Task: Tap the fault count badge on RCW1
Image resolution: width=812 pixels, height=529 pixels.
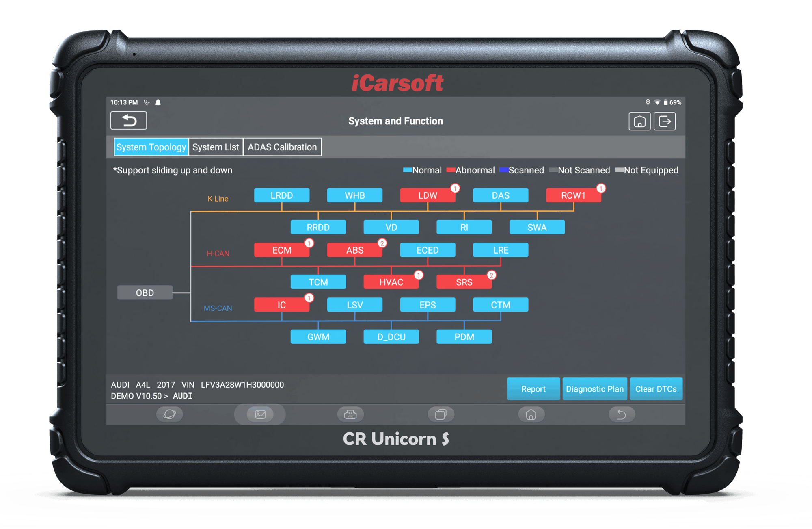Action: [x=601, y=188]
